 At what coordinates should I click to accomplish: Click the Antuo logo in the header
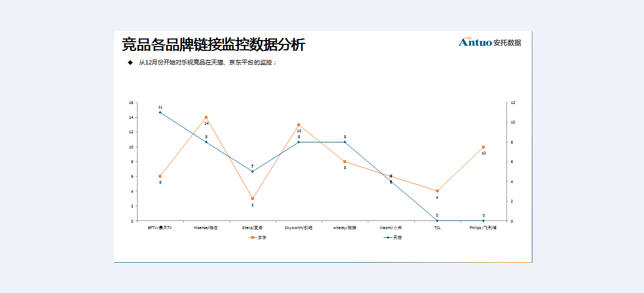point(489,42)
